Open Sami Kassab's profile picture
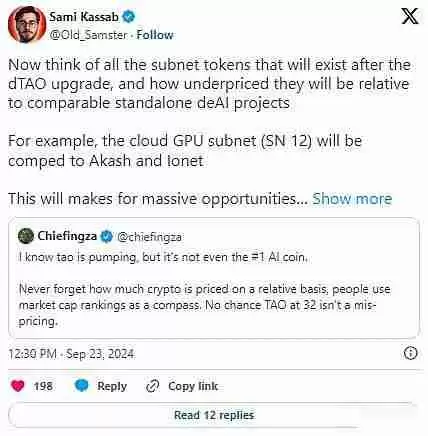 tap(26, 25)
